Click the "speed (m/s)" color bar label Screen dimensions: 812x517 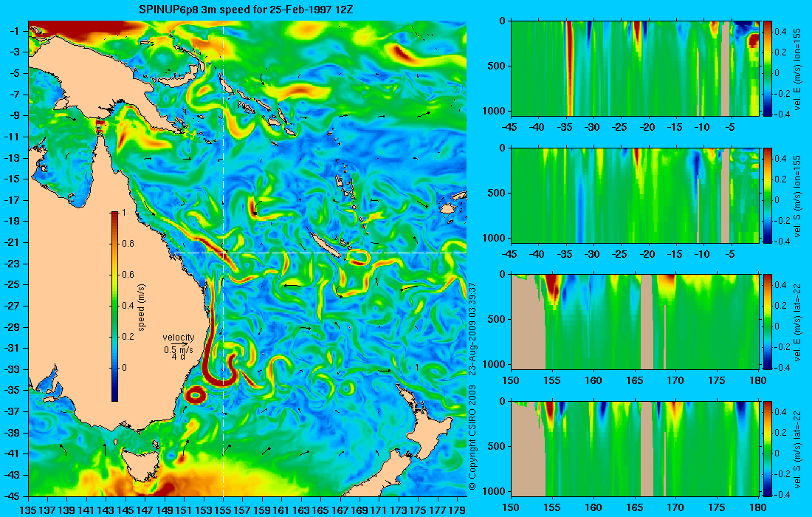tap(142, 307)
